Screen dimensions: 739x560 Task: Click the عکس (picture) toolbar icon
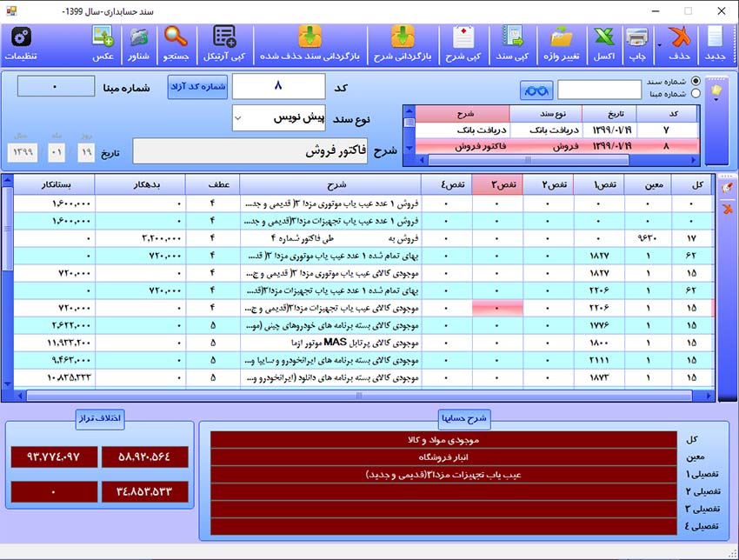click(103, 37)
